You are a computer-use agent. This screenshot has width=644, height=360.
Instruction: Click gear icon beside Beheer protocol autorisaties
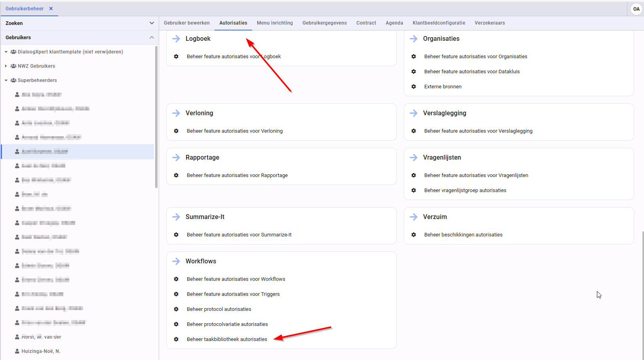point(176,309)
